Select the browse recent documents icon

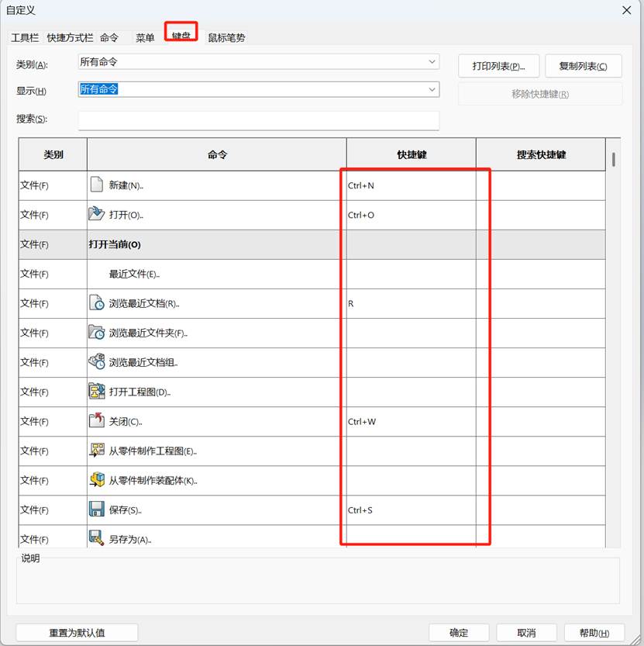tap(96, 302)
